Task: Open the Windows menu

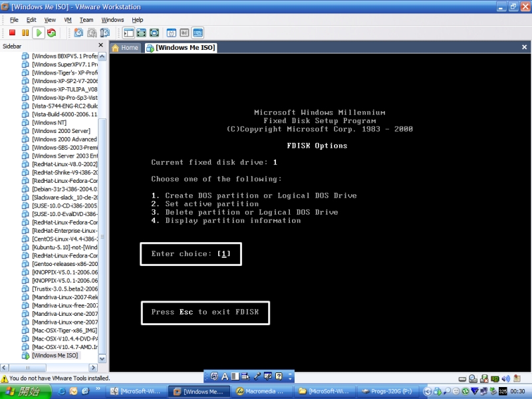Action: click(112, 20)
